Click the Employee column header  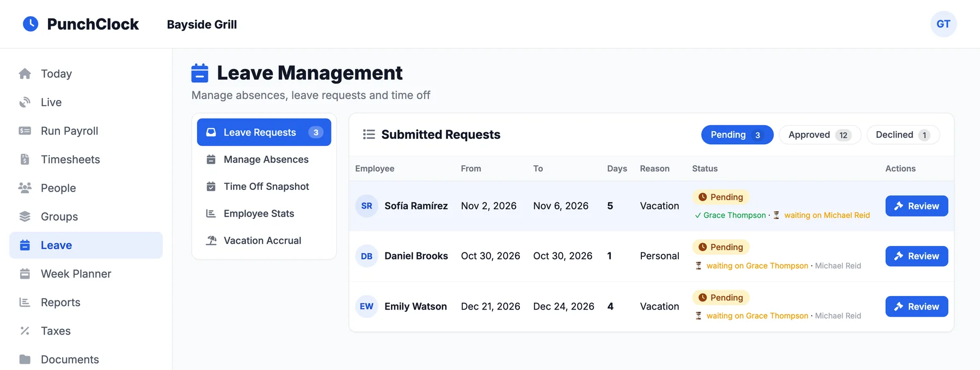pos(375,169)
